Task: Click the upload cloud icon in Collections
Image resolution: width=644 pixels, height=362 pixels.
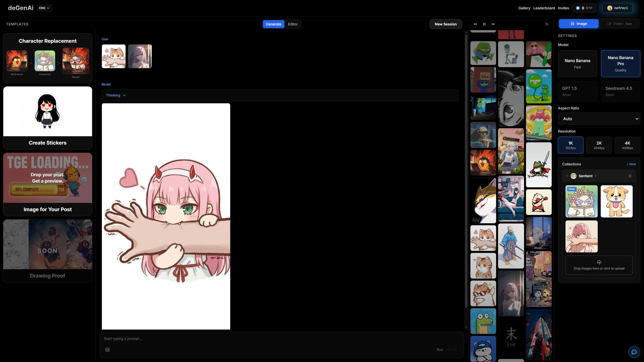Action: click(x=599, y=262)
